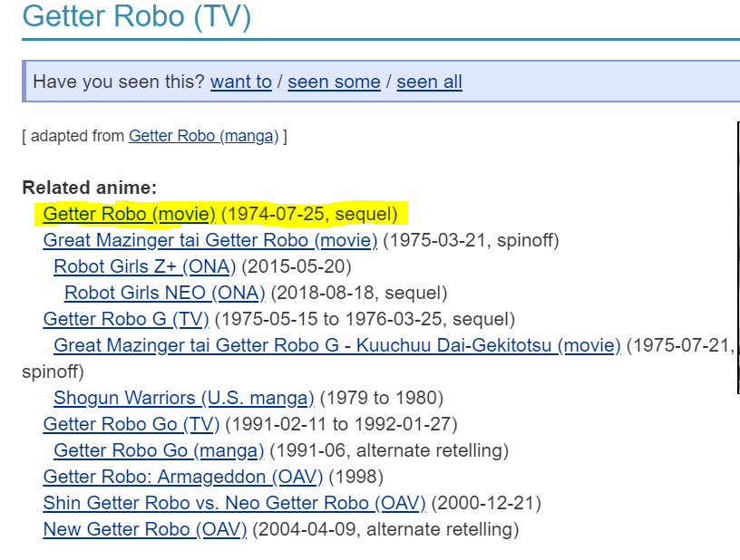Image resolution: width=740 pixels, height=560 pixels.
Task: Open Shin Getter Robo vs. Neo Getter Robo
Action: (234, 503)
